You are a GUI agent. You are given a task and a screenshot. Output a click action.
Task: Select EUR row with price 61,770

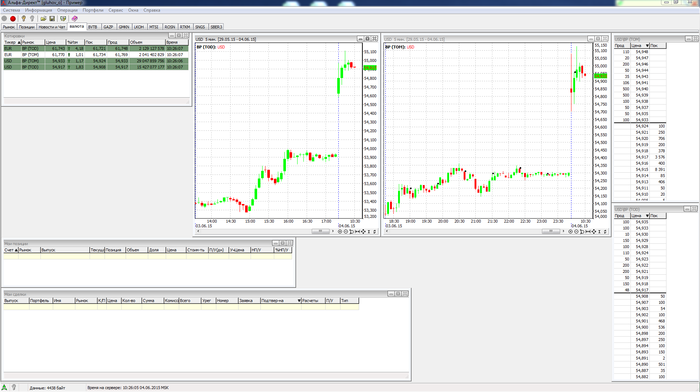(x=96, y=54)
